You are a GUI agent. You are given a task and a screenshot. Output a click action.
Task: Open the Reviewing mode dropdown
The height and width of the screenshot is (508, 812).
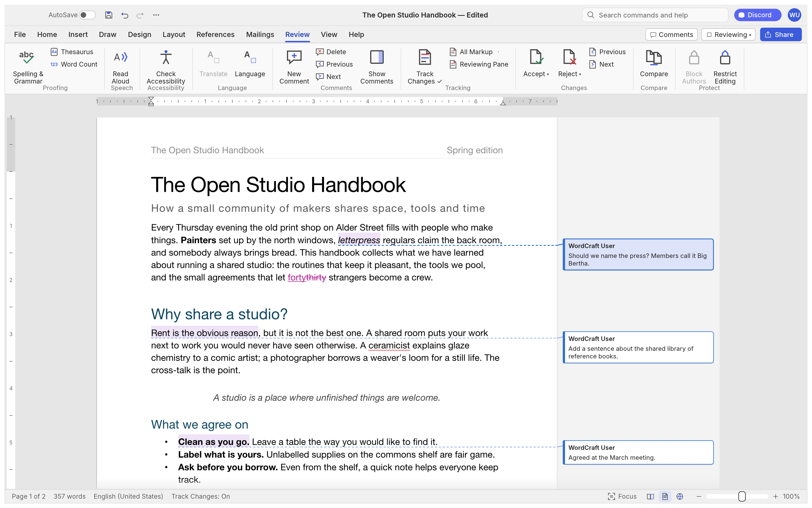click(x=728, y=35)
